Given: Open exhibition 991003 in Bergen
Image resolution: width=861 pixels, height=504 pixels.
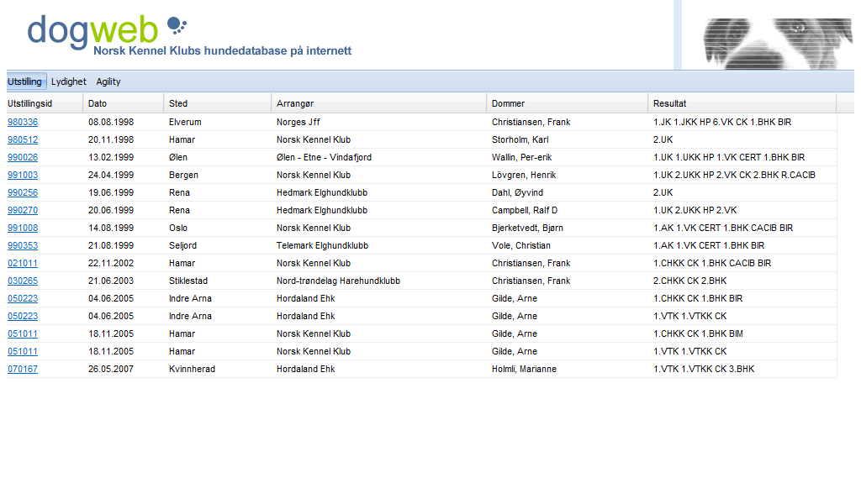Looking at the screenshot, I should click(23, 175).
